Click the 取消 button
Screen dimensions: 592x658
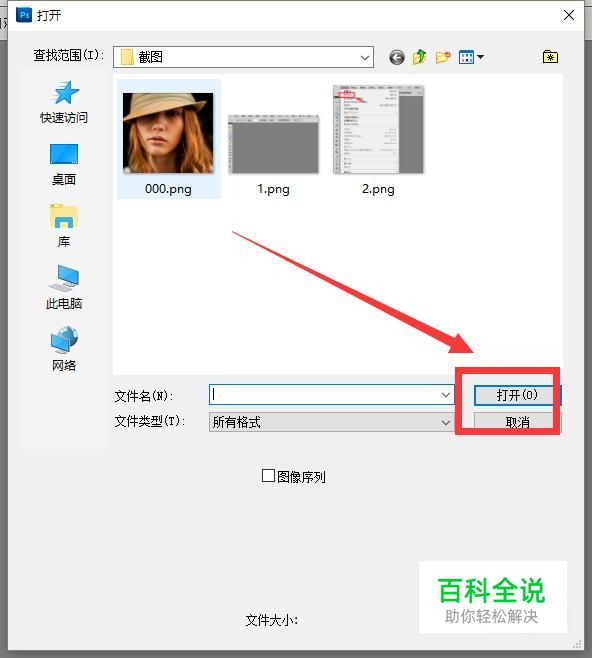(x=517, y=422)
